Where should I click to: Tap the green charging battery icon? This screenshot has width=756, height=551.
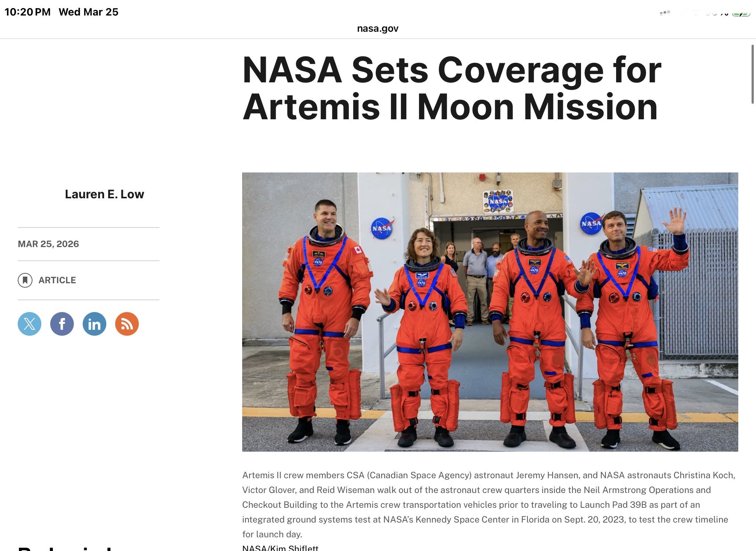tap(741, 14)
